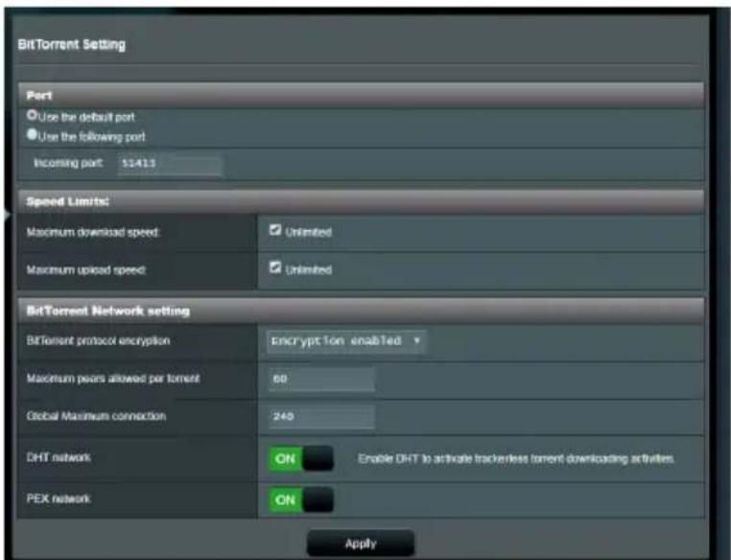Select the Use the following port option
Image resolution: width=731 pixels, height=560 pixels.
(x=32, y=135)
